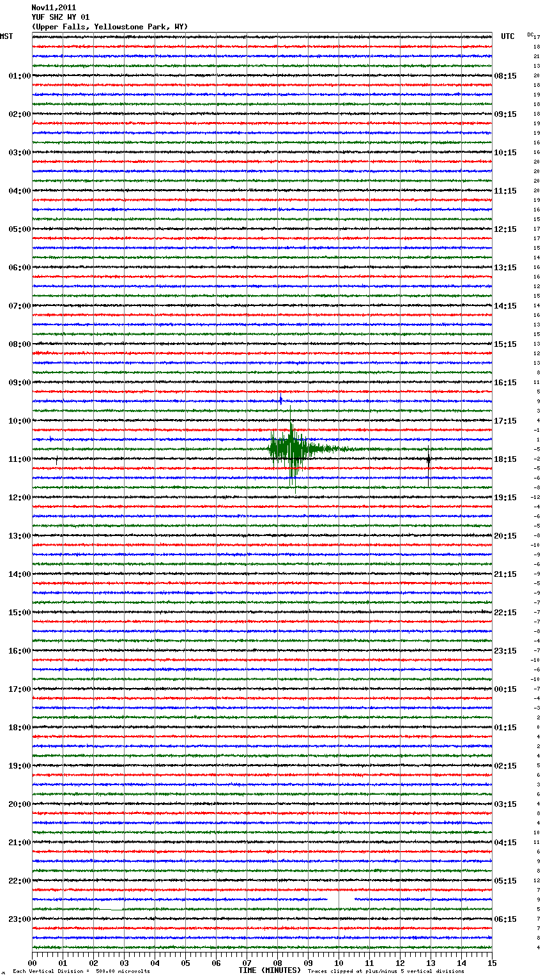Select the 05:00 MST row label
Image resolution: width=543 pixels, height=980 pixels.
(x=20, y=229)
